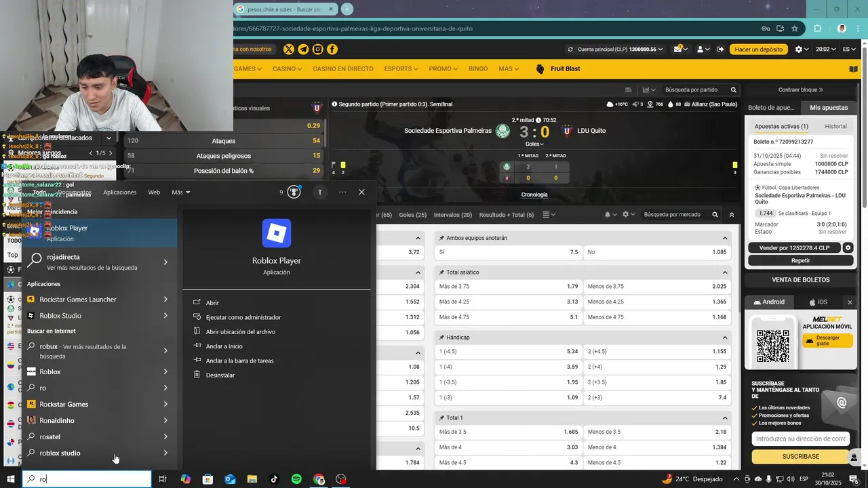Screen dimensions: 868x488
Task: Open the Goles dropdown under score
Action: (x=534, y=144)
